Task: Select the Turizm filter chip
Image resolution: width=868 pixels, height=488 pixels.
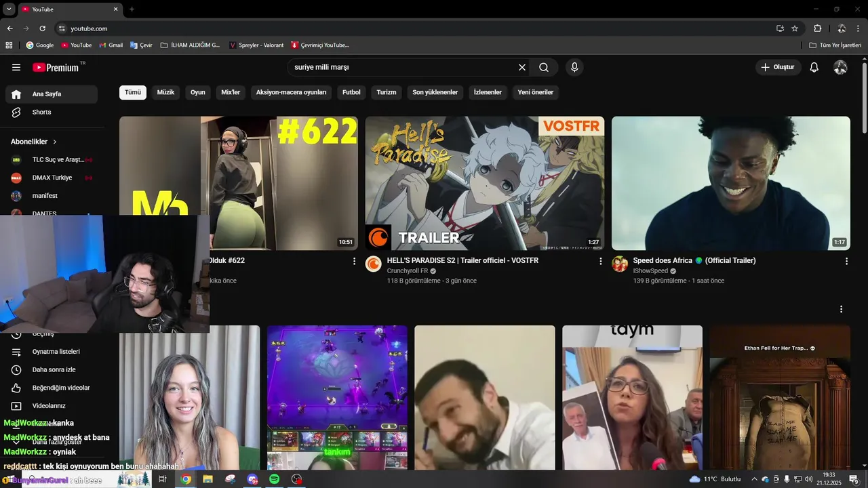Action: tap(387, 92)
